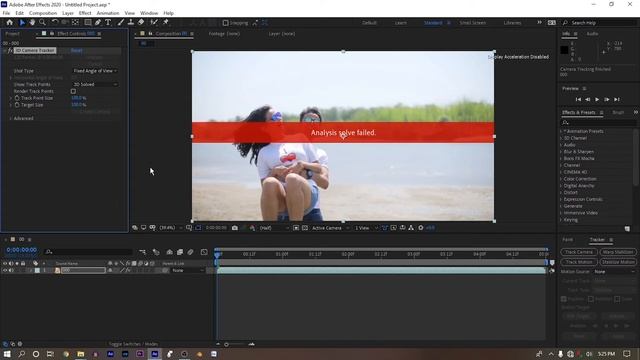
Task: Click the Effects & Presets search field
Action: click(598, 122)
